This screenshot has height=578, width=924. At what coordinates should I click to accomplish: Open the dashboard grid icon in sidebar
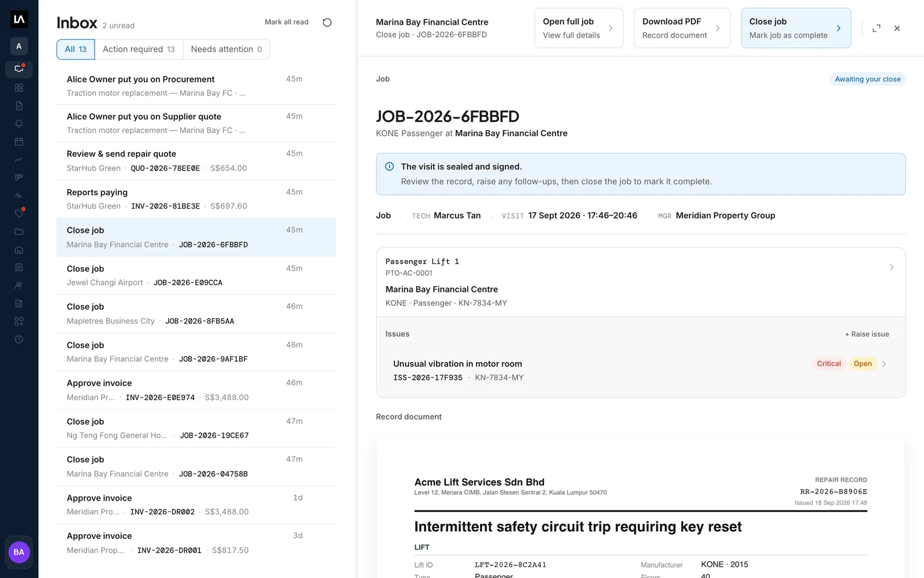click(19, 88)
